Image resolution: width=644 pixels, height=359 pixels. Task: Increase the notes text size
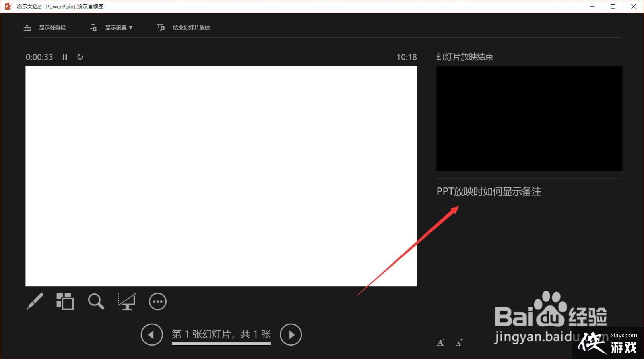(441, 342)
